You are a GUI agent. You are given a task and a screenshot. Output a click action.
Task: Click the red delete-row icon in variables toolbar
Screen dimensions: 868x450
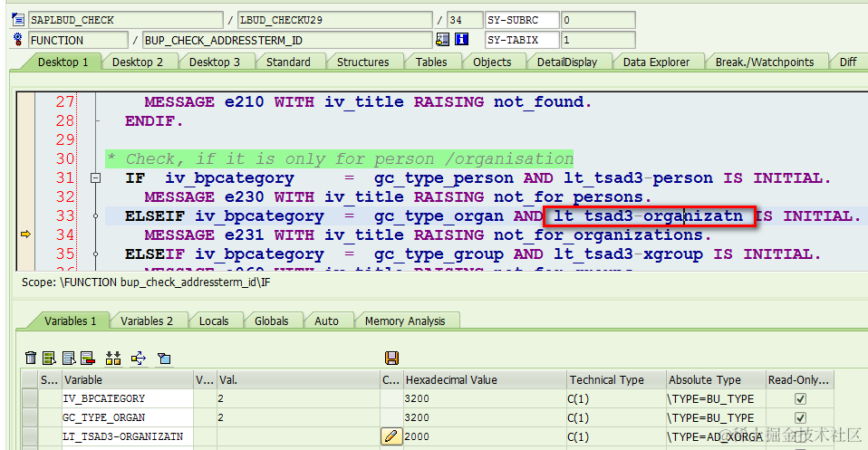click(x=88, y=359)
